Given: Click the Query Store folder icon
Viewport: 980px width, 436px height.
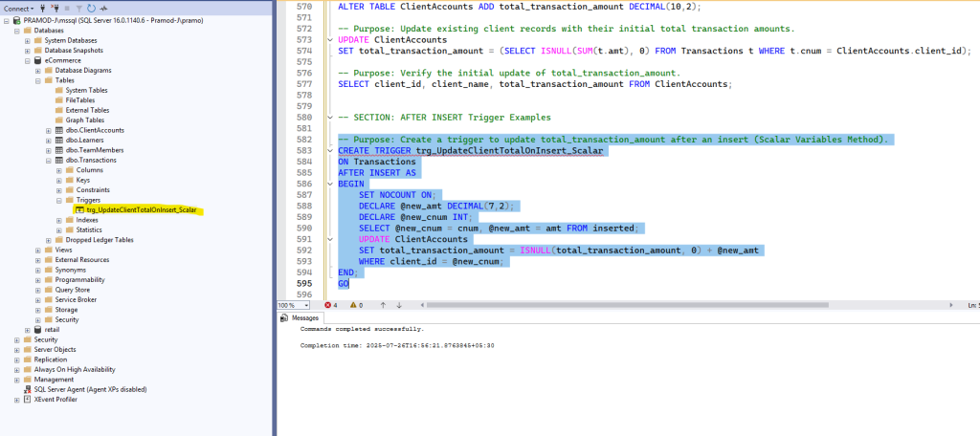Looking at the screenshot, I should [x=48, y=290].
